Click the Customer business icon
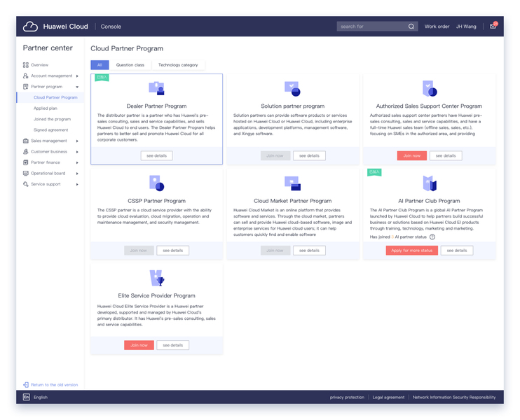Screen dimensions: 520x420 25,152
